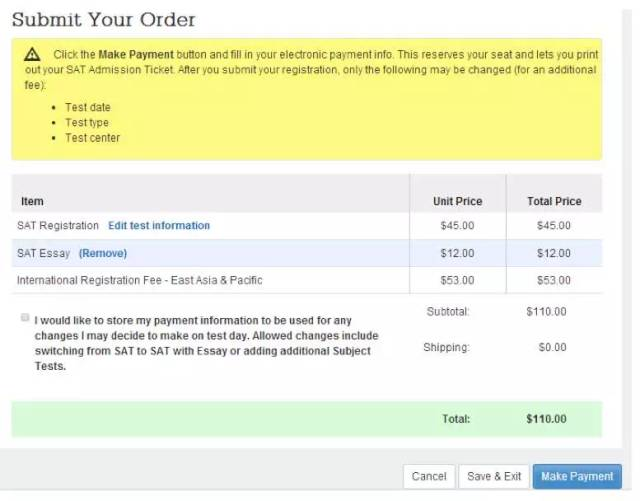Click the SAT Registration item label
This screenshot has height=501, width=640.
point(58,226)
